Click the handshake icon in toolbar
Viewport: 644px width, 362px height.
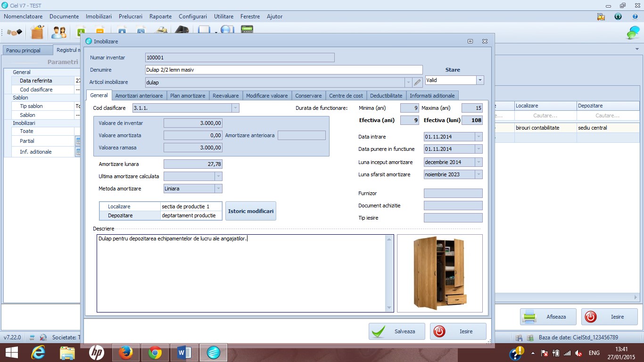tap(15, 33)
